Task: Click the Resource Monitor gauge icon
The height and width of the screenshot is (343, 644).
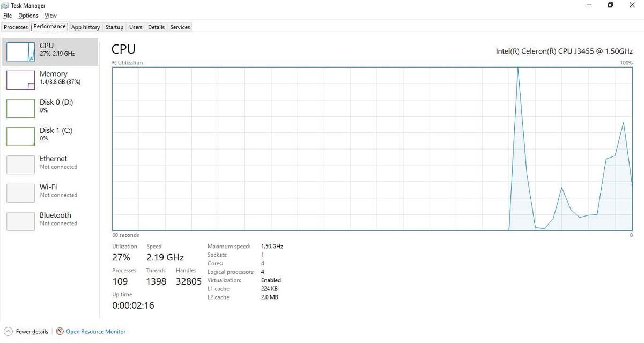Action: (x=60, y=332)
